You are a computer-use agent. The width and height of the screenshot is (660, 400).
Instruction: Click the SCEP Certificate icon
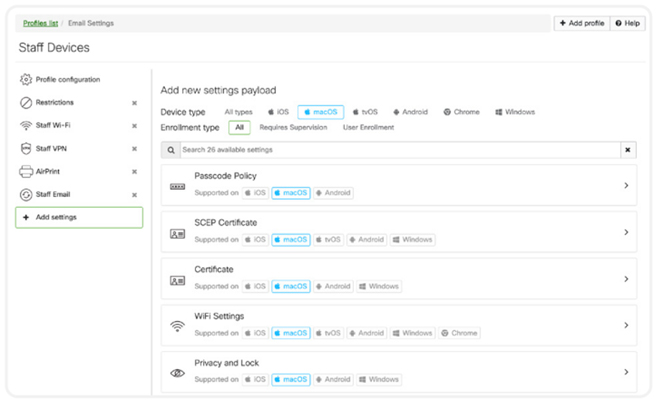pyautogui.click(x=177, y=234)
